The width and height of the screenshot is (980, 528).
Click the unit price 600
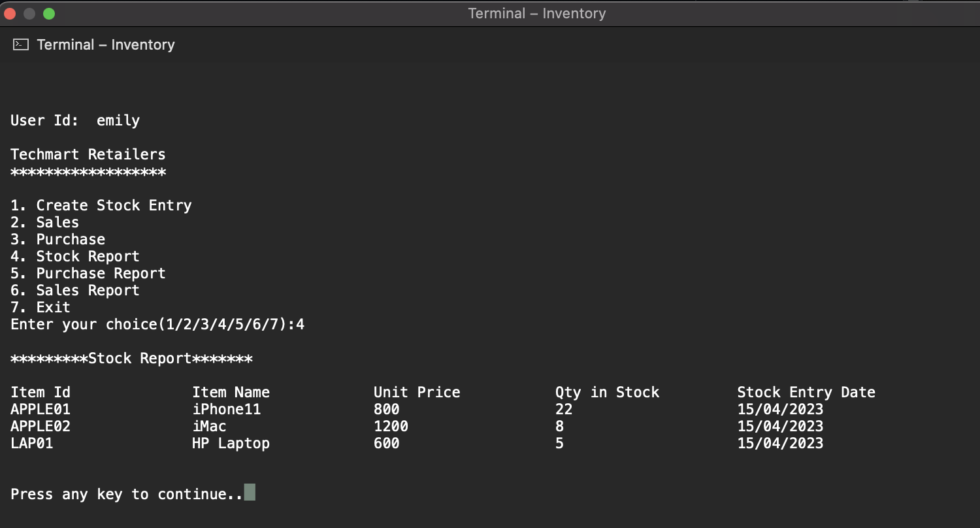pos(386,444)
